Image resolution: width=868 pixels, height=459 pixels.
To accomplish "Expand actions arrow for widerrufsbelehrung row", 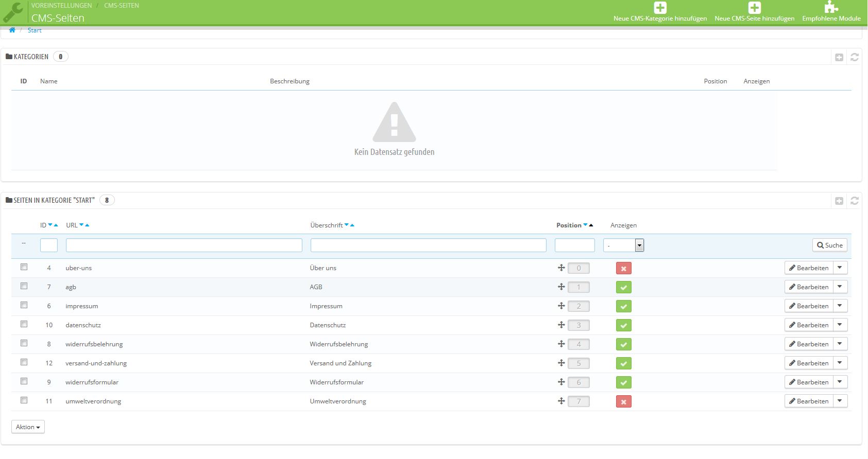I will coord(840,344).
